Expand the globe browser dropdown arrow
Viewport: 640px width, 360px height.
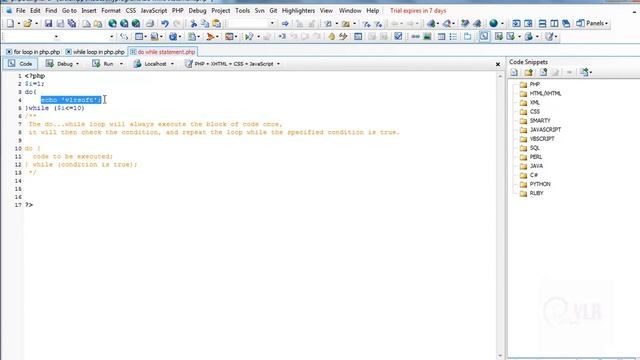click(502, 24)
